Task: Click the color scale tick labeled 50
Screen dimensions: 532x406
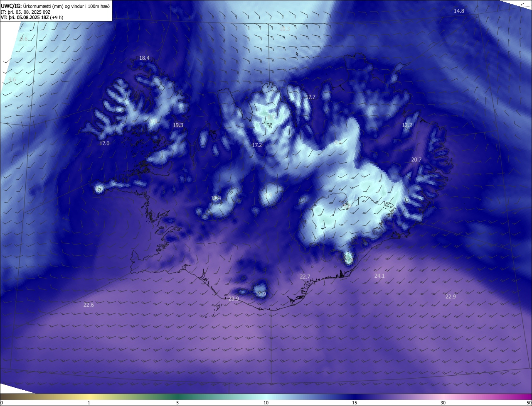Action: pyautogui.click(x=529, y=403)
